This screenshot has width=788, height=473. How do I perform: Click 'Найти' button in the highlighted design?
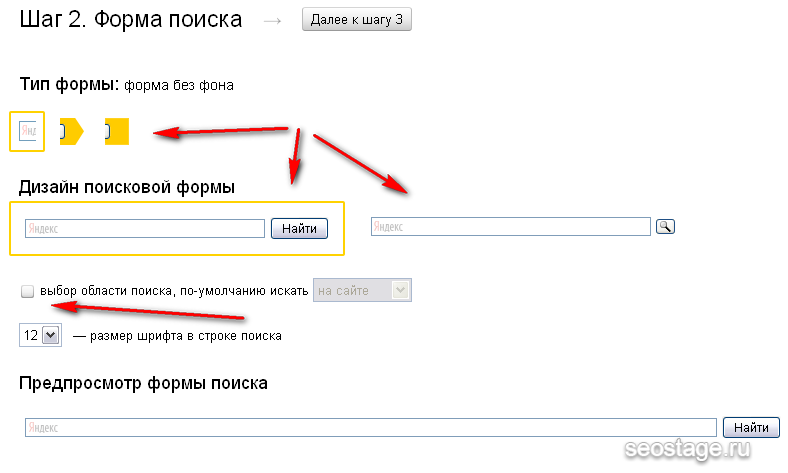point(299,229)
